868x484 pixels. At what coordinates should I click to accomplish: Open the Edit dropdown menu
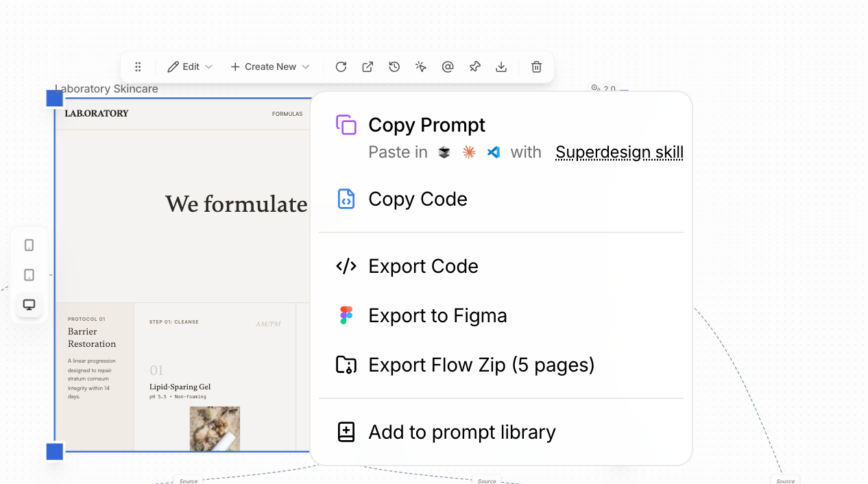click(x=190, y=66)
